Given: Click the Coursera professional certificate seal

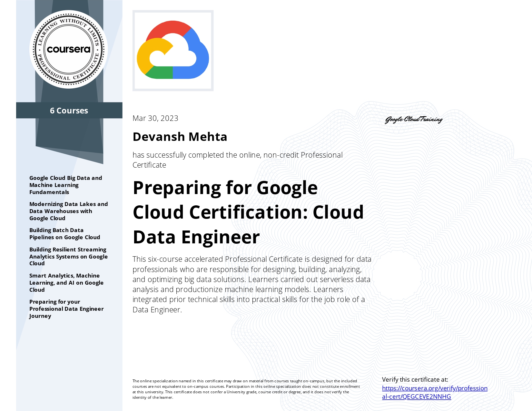Looking at the screenshot, I should 69,49.
